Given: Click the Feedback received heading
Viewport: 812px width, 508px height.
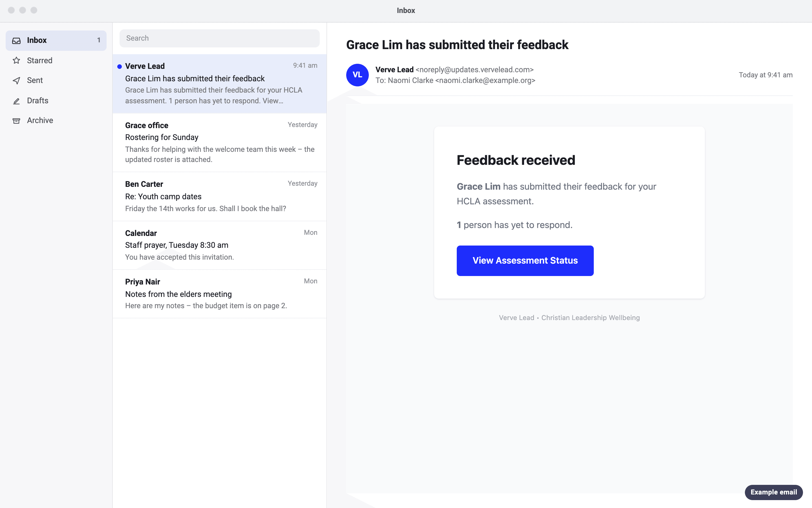Looking at the screenshot, I should [x=516, y=160].
